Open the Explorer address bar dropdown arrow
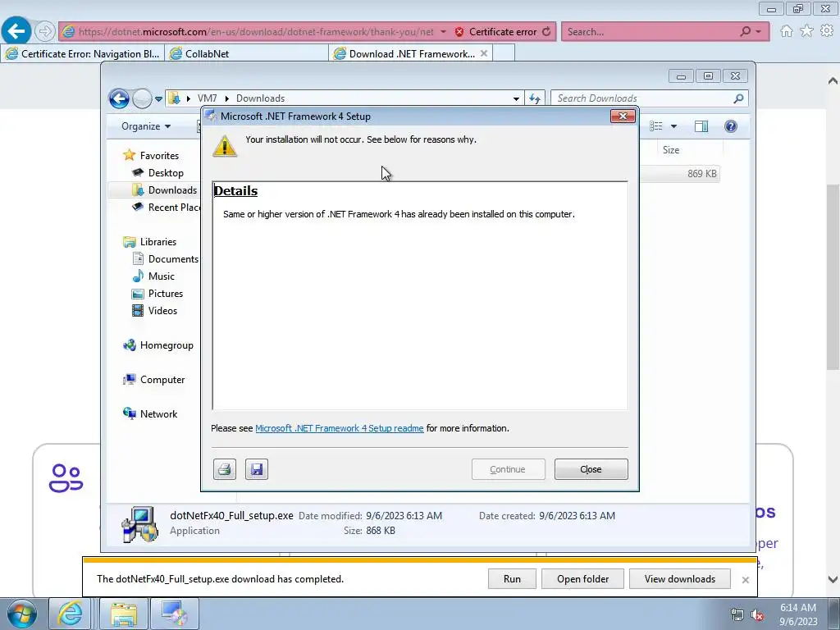840x630 pixels. pyautogui.click(x=516, y=98)
